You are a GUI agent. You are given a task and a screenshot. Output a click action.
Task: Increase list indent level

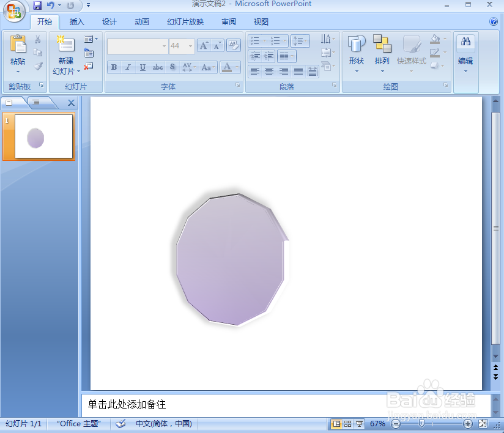click(x=269, y=56)
